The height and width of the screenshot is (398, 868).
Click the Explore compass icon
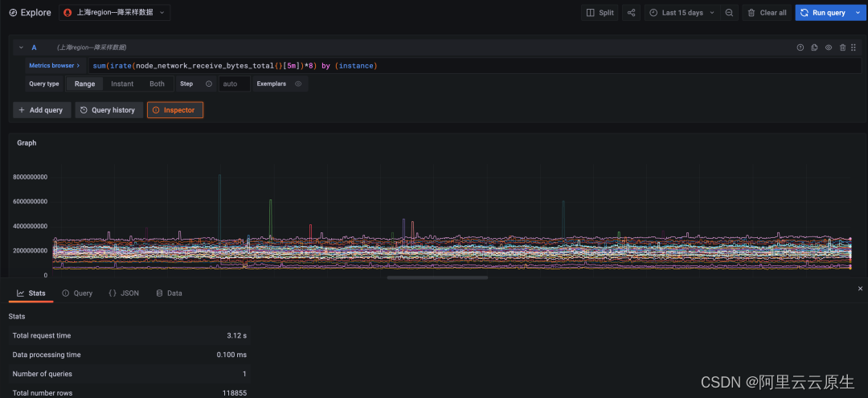coord(13,12)
